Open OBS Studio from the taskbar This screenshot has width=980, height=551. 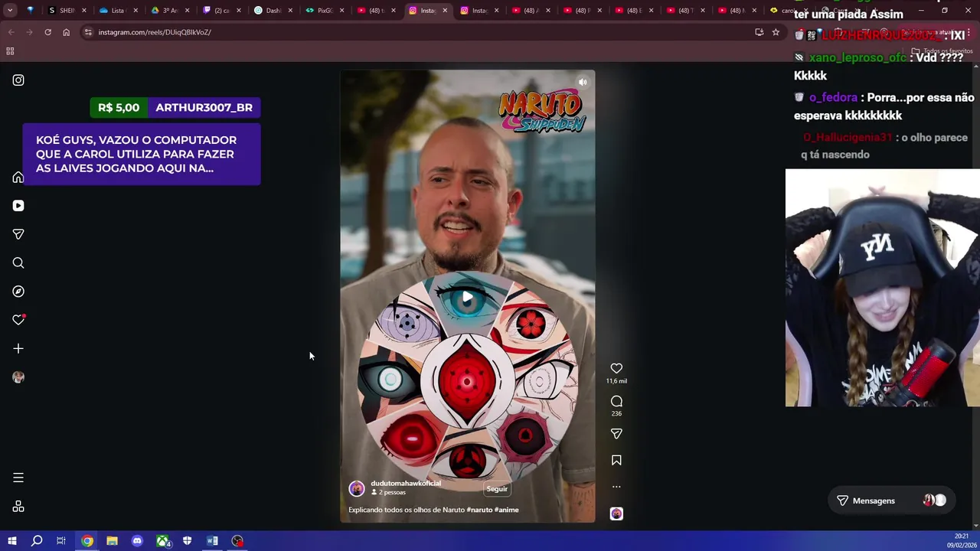[238, 541]
